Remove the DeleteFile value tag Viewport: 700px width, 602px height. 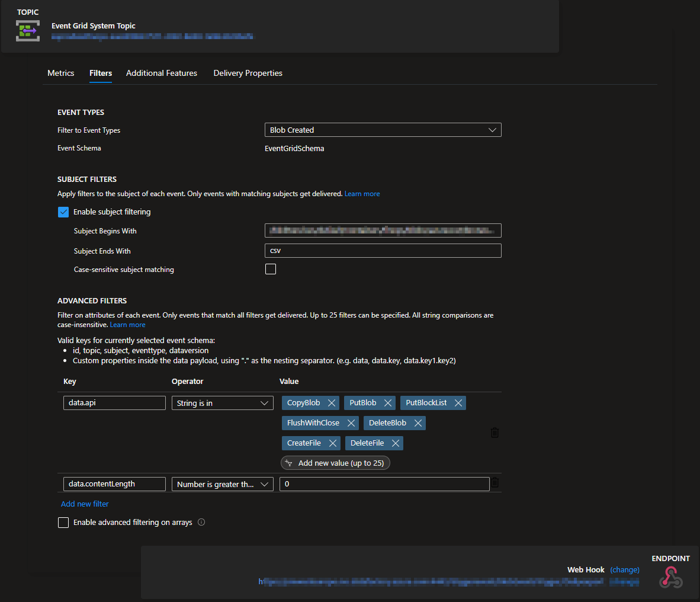coord(396,443)
